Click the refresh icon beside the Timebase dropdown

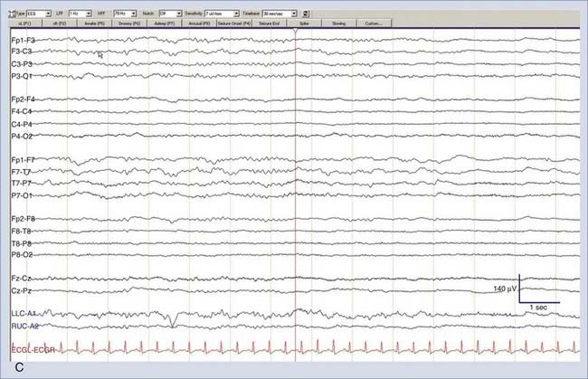point(307,14)
